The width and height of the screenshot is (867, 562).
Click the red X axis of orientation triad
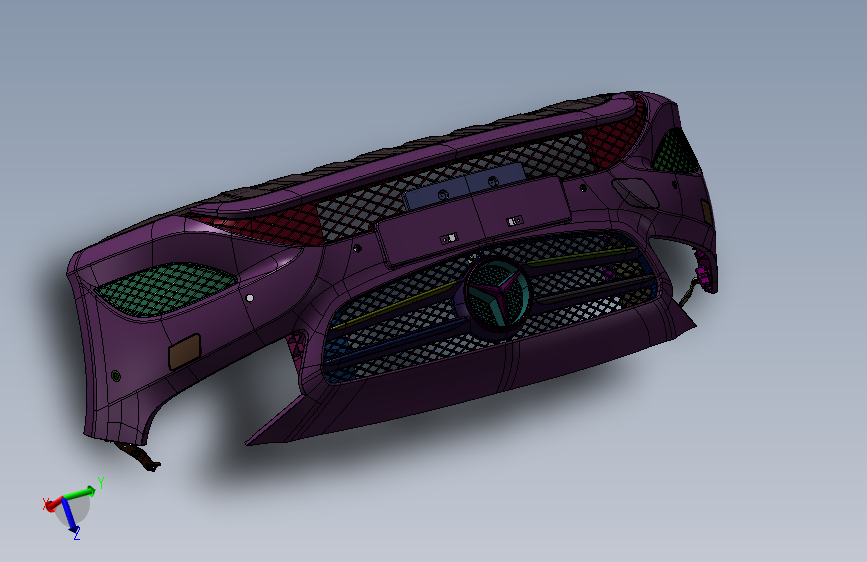[54, 503]
